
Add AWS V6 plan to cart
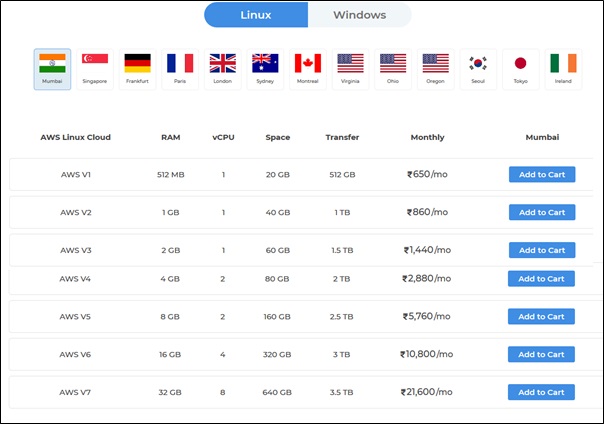pyautogui.click(x=541, y=354)
